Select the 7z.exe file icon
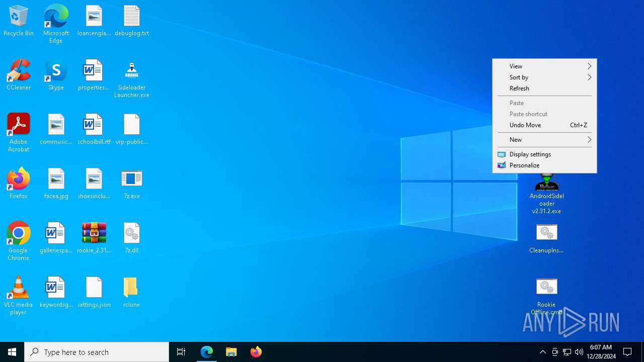 point(132,184)
